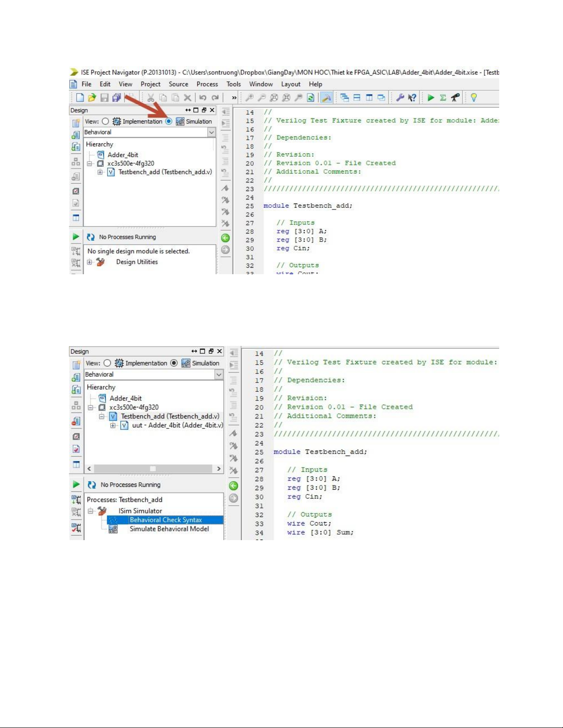Select Simulation view radio in upper Design panel

[169, 121]
